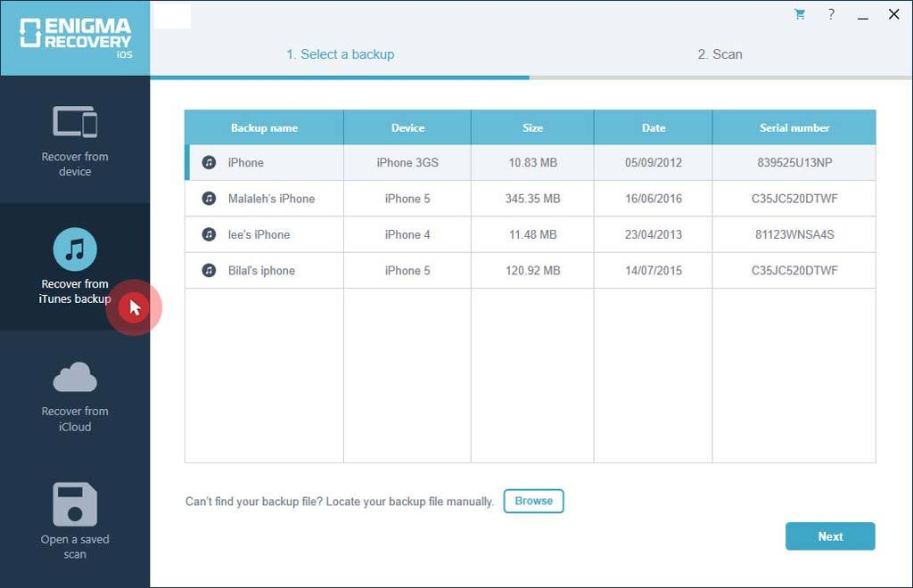Open the Recover from device option

75,140
